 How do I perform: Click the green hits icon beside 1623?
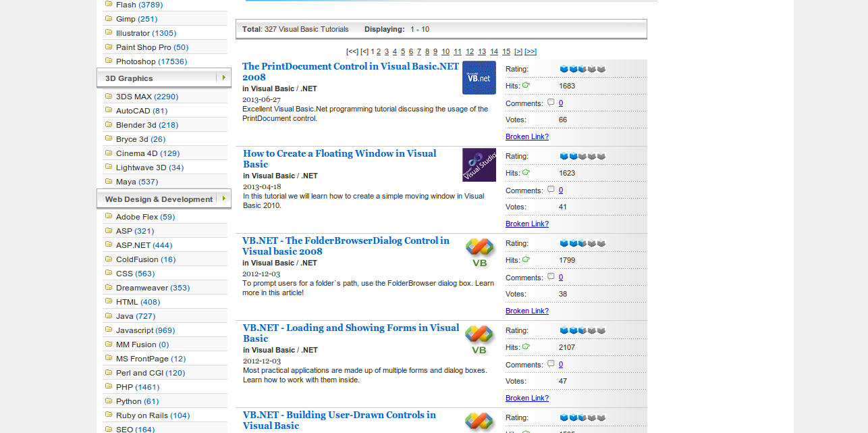[526, 172]
